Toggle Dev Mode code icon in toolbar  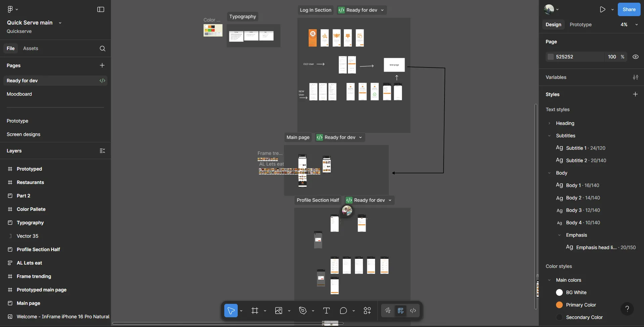413,311
